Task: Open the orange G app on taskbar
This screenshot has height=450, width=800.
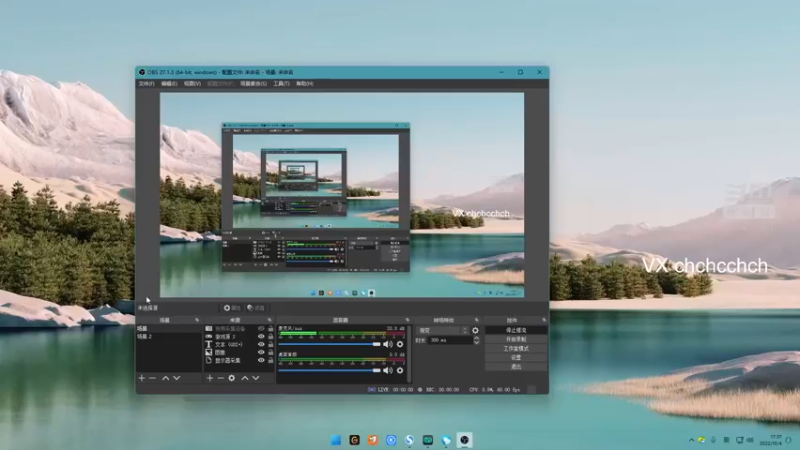Action: 355,440
